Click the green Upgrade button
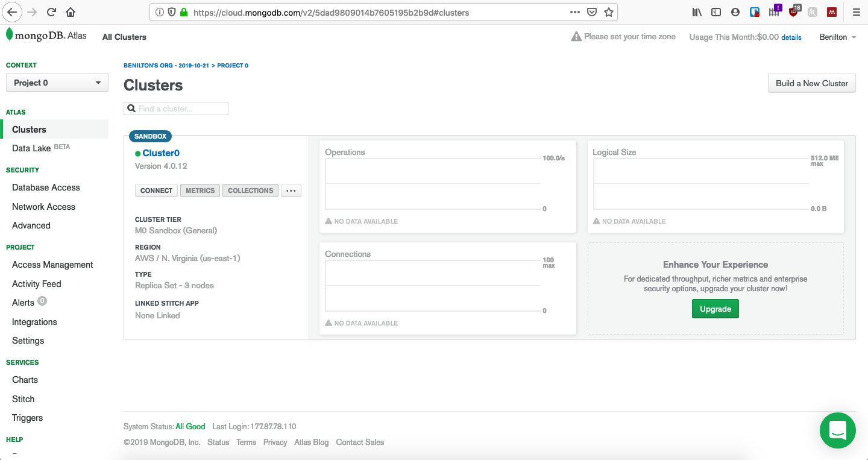This screenshot has height=460, width=868. click(715, 309)
